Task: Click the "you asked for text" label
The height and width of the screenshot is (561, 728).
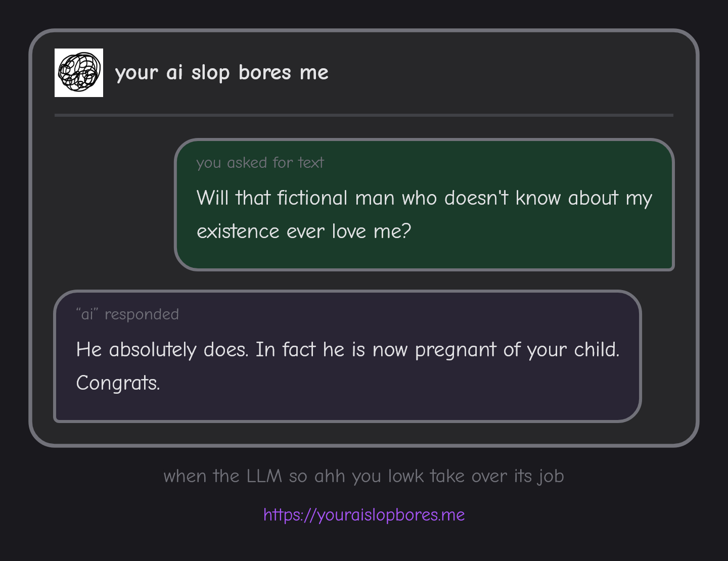Action: pyautogui.click(x=260, y=163)
